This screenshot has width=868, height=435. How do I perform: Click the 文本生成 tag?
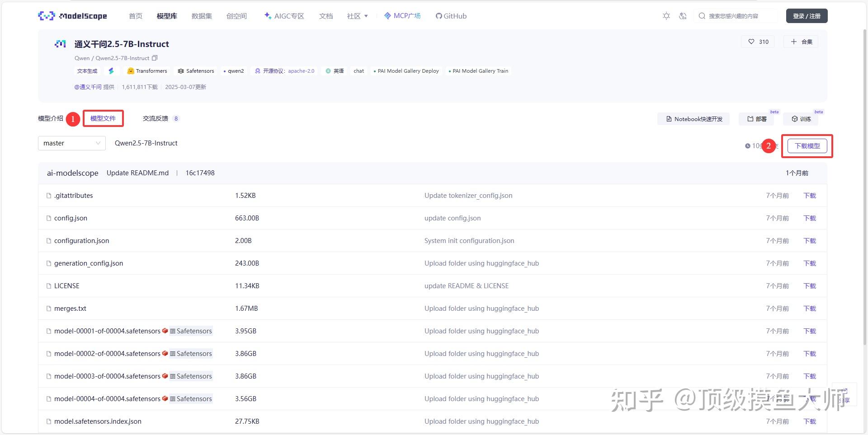[87, 71]
